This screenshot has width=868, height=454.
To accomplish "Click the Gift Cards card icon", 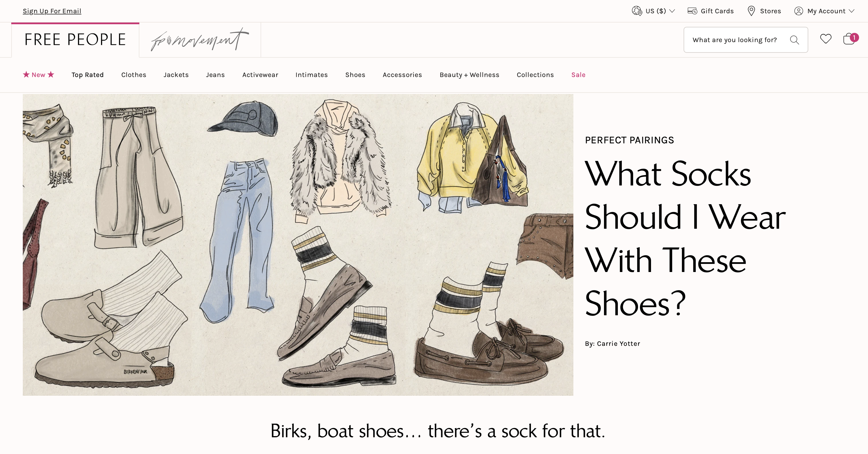I will click(692, 11).
